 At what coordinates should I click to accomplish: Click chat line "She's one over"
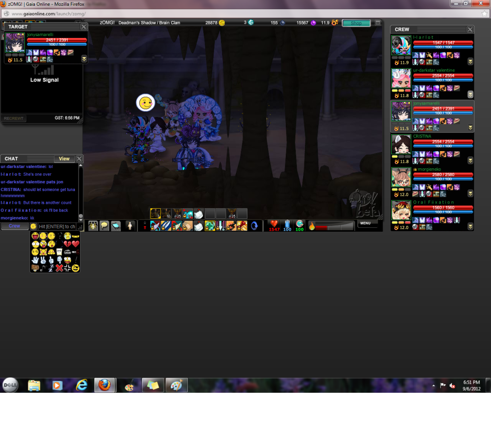click(x=37, y=174)
